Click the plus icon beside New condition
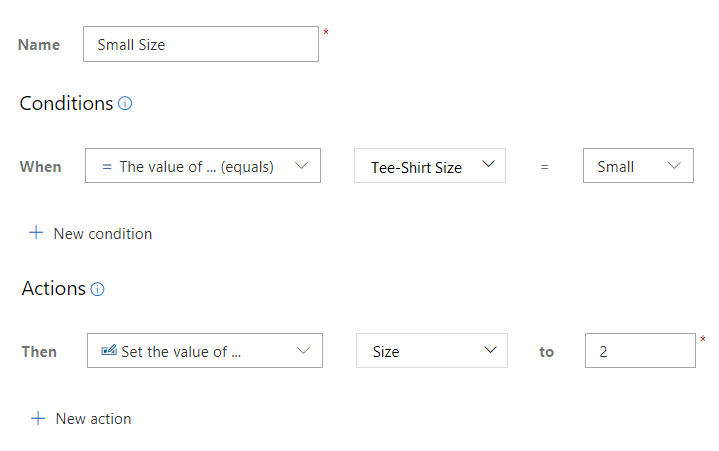Image resolution: width=719 pixels, height=451 pixels. point(36,232)
